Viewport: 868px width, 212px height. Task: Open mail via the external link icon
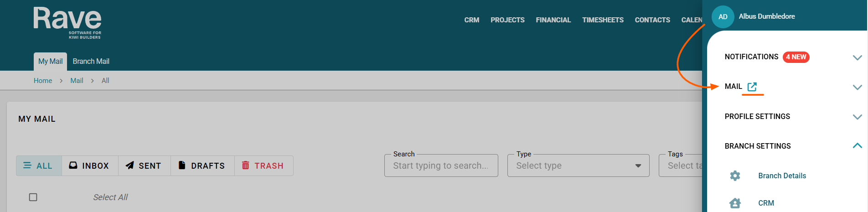(752, 87)
